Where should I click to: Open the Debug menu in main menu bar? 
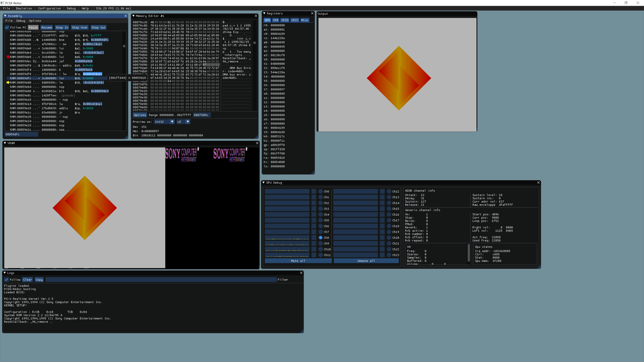[x=71, y=8]
